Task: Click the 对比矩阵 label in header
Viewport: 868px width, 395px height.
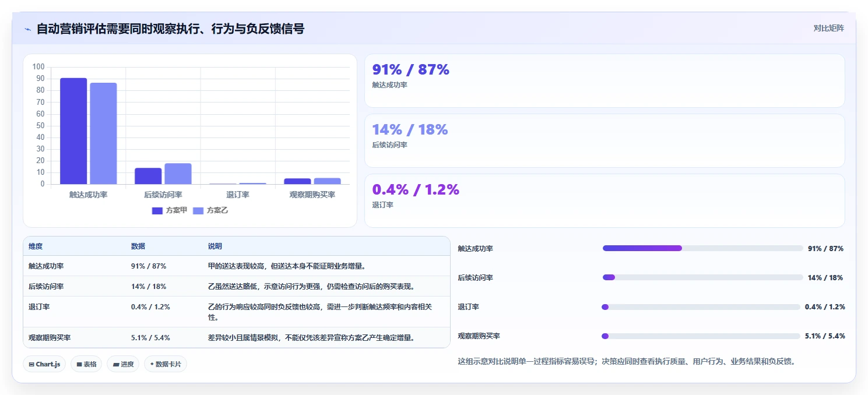Action: click(828, 28)
